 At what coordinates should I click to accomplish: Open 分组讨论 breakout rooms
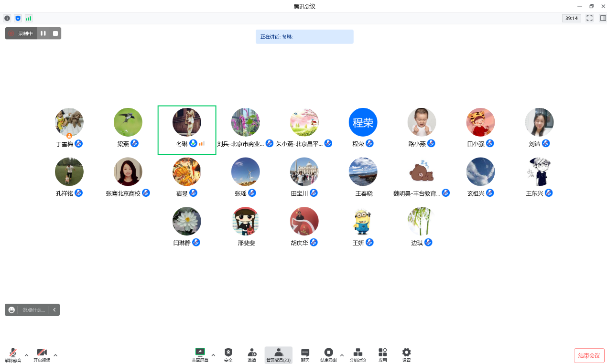(x=358, y=355)
